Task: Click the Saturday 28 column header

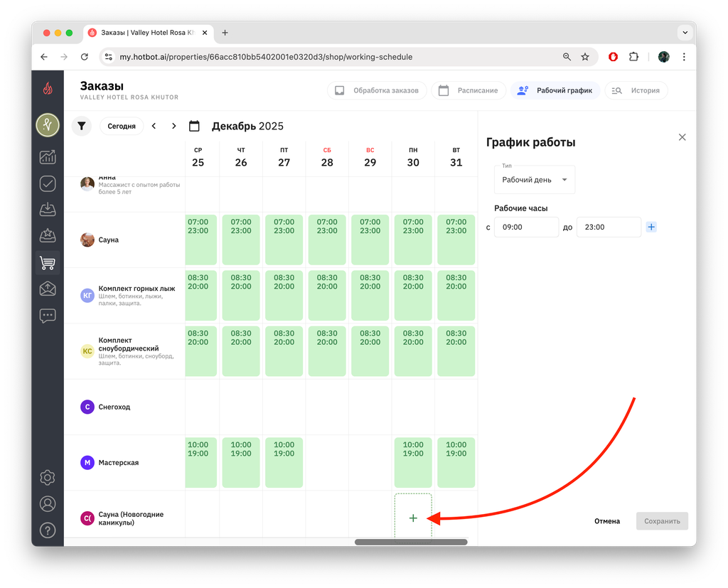Action: (327, 157)
